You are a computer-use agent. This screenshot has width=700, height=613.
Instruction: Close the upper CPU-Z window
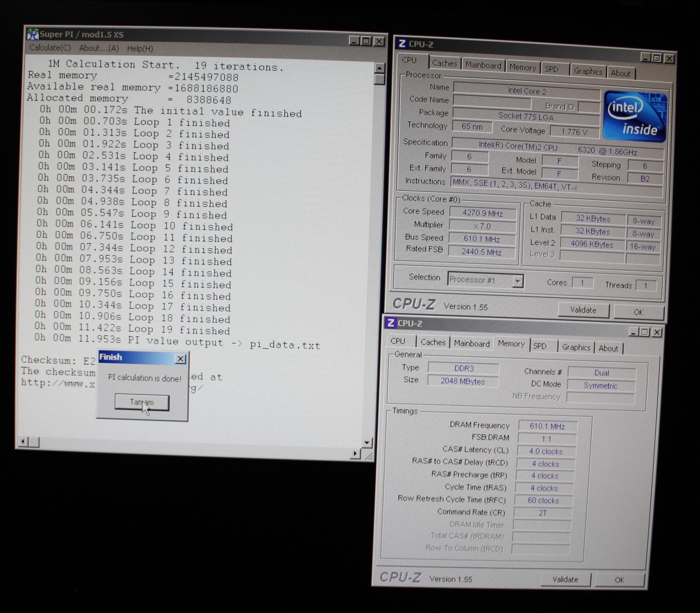click(669, 59)
